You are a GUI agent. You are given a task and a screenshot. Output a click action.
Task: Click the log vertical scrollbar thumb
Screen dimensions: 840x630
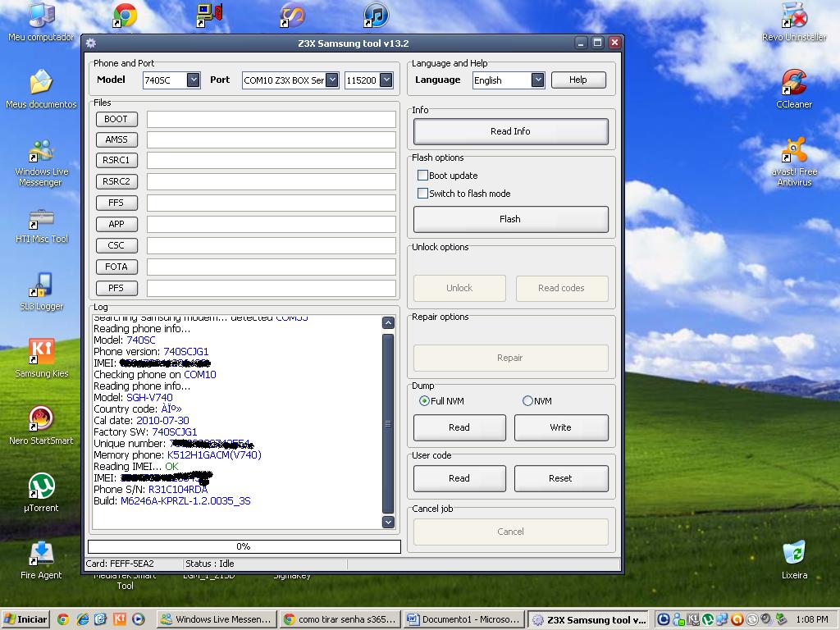click(x=388, y=424)
